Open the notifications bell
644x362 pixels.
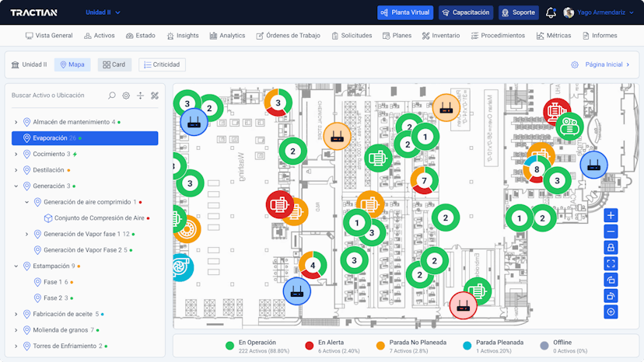coord(551,12)
